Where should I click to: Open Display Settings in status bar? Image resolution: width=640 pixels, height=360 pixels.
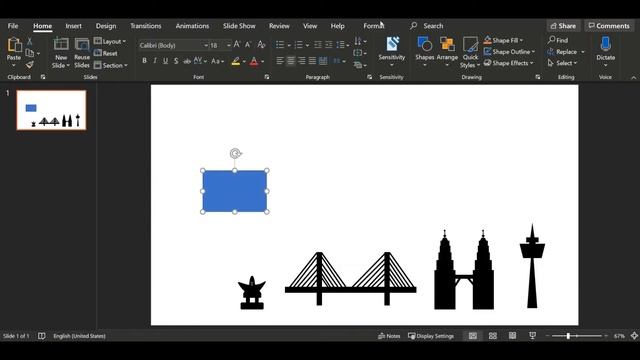(x=431, y=336)
